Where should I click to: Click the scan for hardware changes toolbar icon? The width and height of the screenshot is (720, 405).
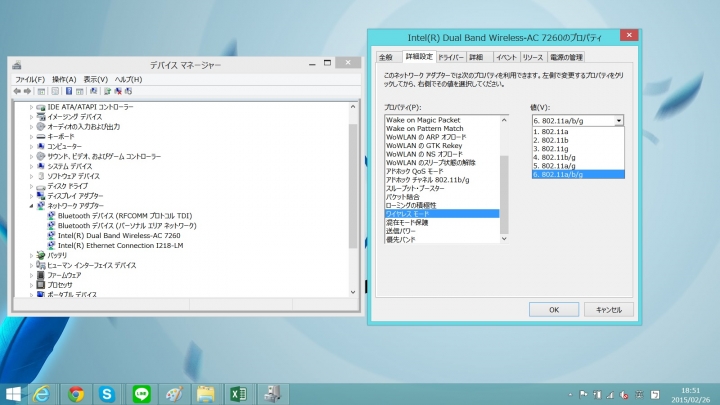(x=94, y=91)
